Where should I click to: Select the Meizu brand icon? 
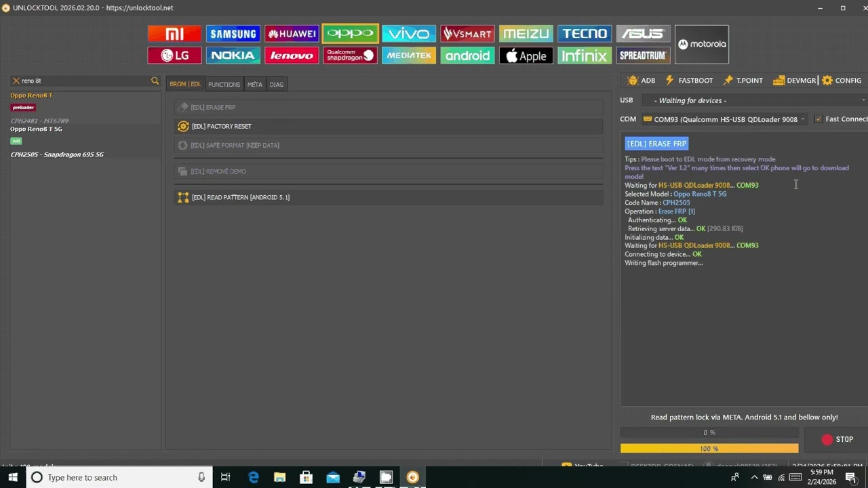pyautogui.click(x=526, y=33)
